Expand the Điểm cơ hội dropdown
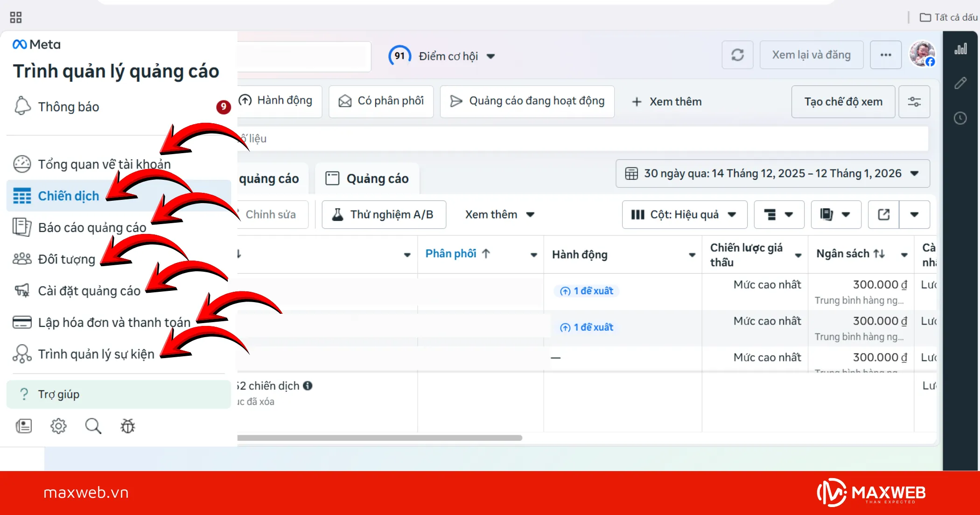 click(490, 56)
